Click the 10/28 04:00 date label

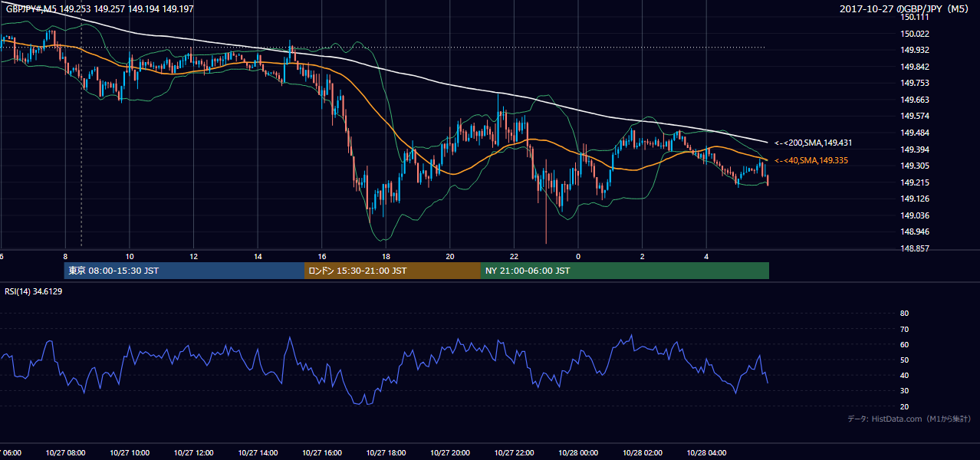705,453
